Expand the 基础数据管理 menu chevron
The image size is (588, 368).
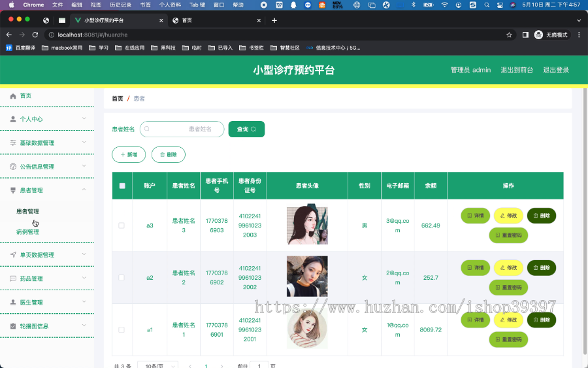click(84, 142)
